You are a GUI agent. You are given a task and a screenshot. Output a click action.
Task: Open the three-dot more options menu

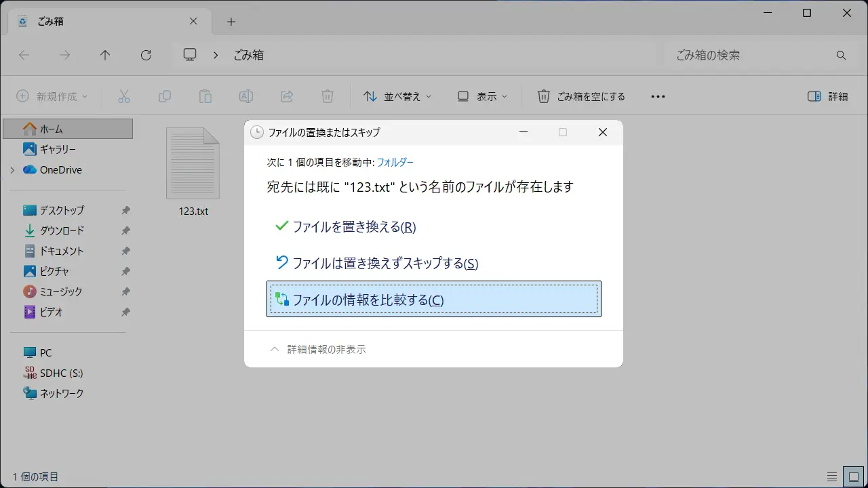tap(658, 96)
